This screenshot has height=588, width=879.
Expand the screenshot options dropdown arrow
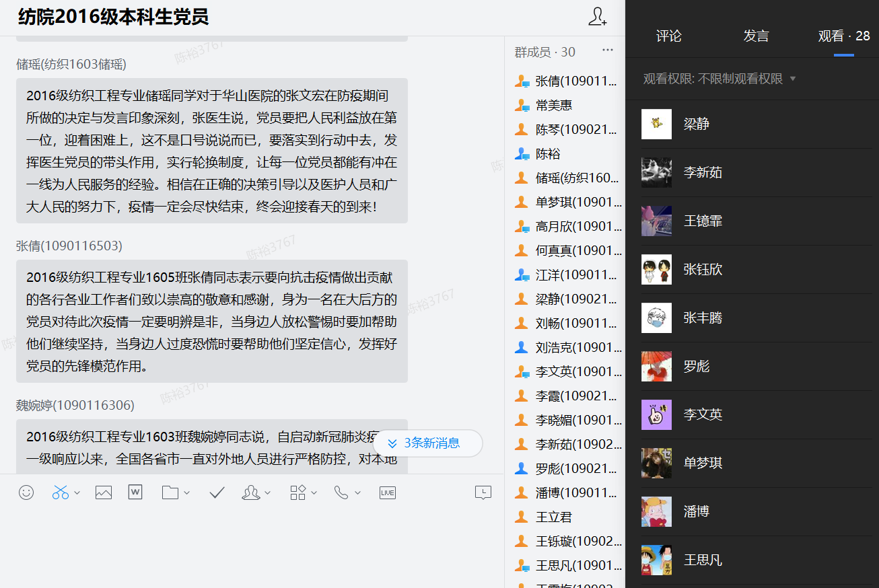coord(77,493)
